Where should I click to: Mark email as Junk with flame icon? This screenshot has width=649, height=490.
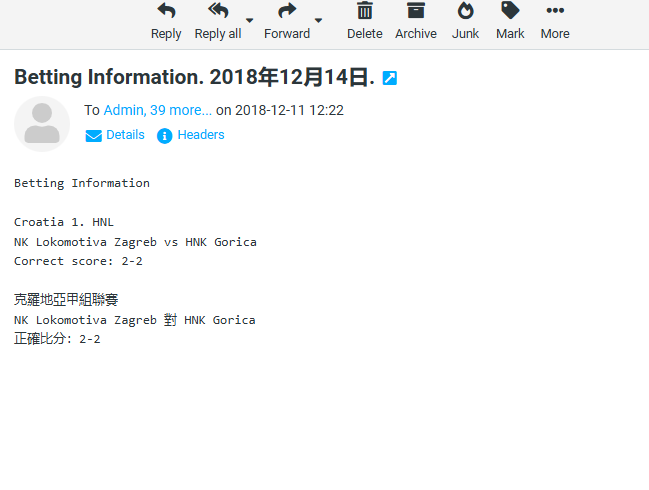(465, 11)
